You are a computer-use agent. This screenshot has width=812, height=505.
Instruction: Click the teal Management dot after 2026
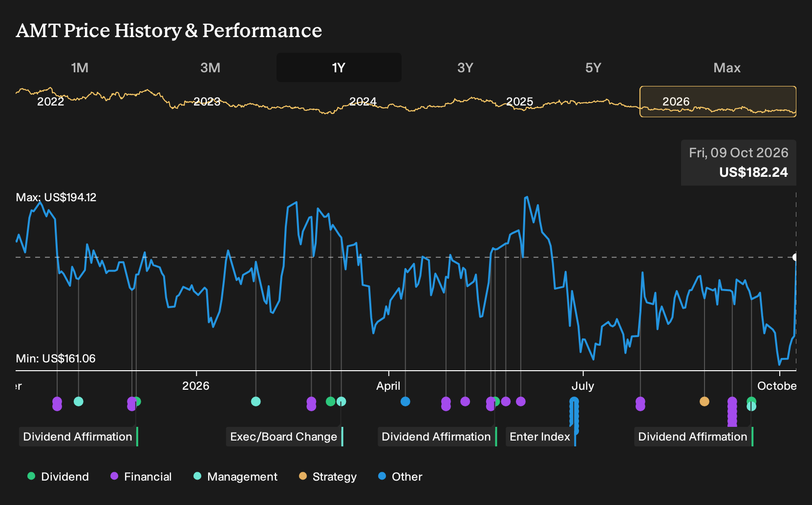tap(256, 401)
